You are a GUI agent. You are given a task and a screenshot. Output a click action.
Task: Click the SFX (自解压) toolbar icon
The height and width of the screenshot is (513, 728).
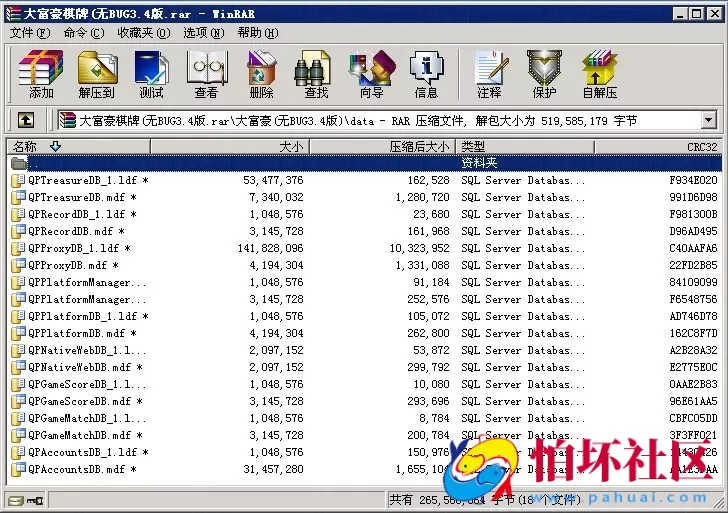[600, 74]
